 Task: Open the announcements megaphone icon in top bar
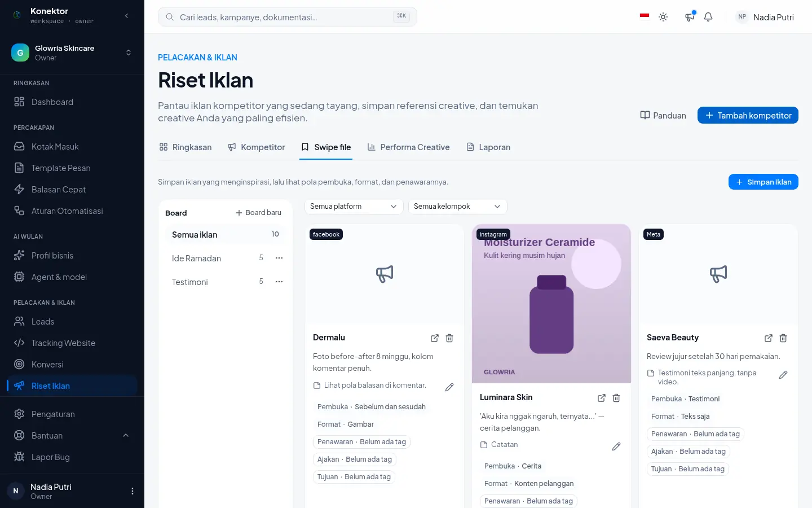[690, 17]
